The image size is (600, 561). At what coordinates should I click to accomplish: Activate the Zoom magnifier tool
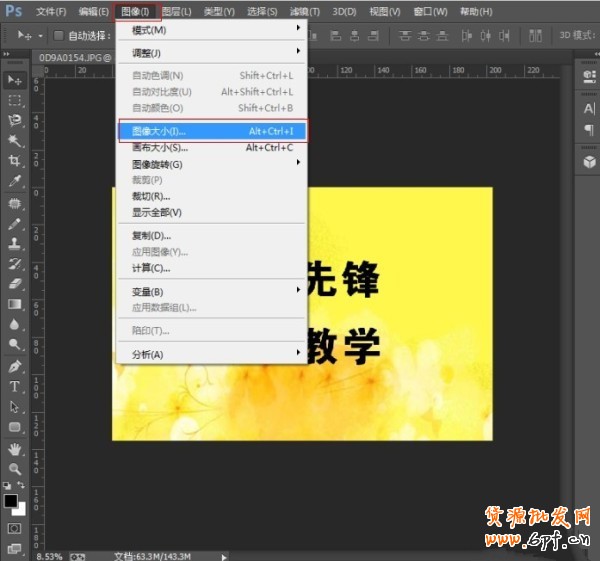tap(15, 468)
